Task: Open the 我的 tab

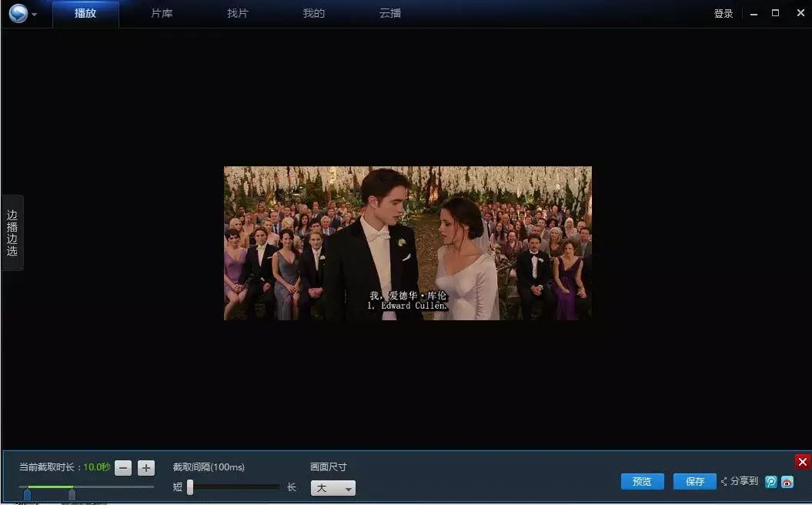Action: 314,13
